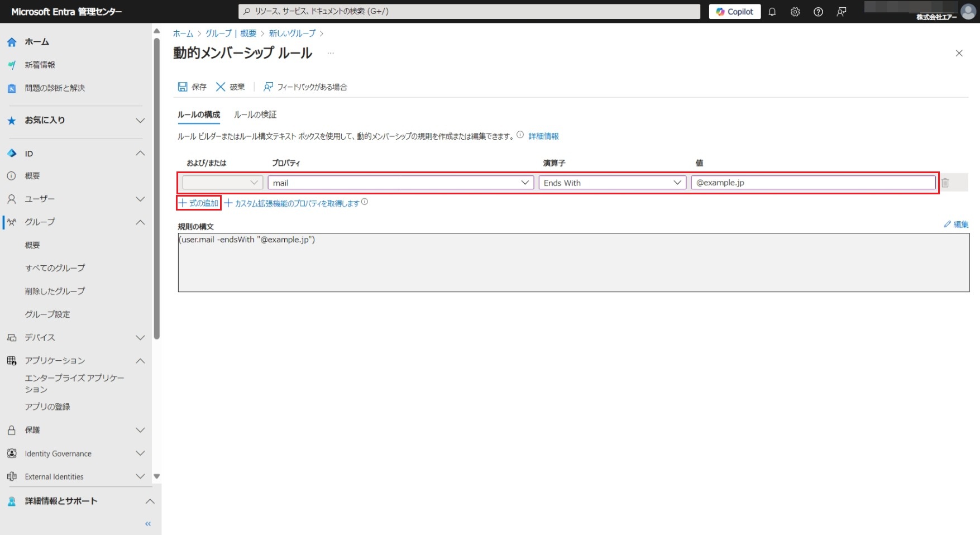This screenshot has height=535, width=980.
Task: Open settings gear icon in header
Action: pyautogui.click(x=795, y=12)
